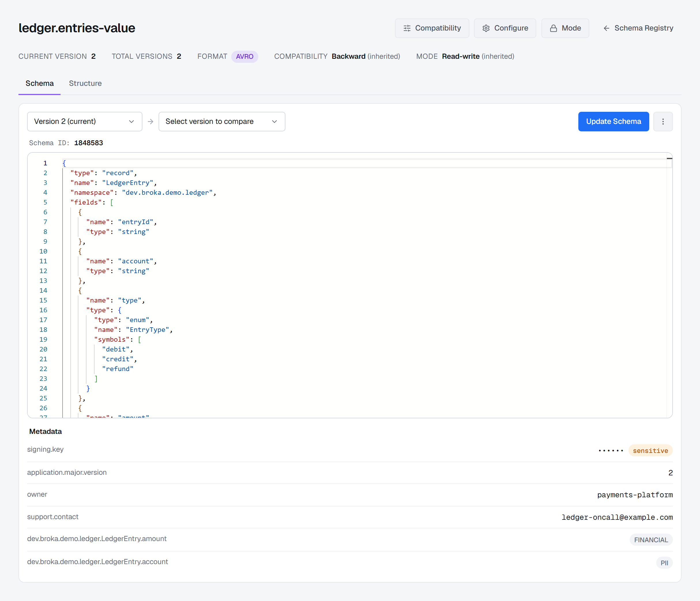
Task: Select the Schema tab
Action: point(39,83)
